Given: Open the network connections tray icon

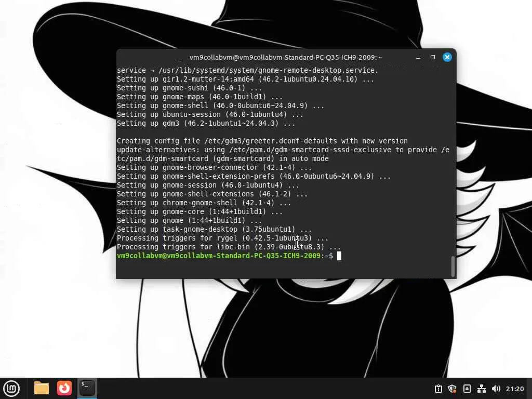Looking at the screenshot, I should [x=482, y=389].
